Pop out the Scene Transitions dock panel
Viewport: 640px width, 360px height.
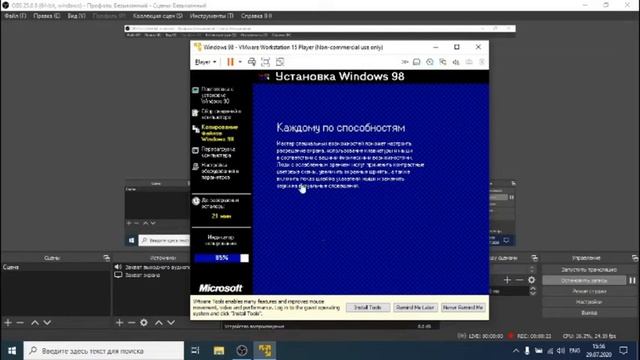coord(534,258)
